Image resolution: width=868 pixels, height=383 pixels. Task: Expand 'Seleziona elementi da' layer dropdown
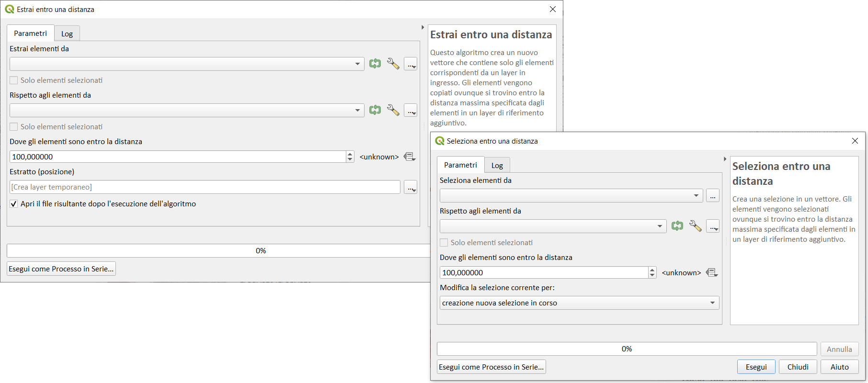pyautogui.click(x=571, y=195)
